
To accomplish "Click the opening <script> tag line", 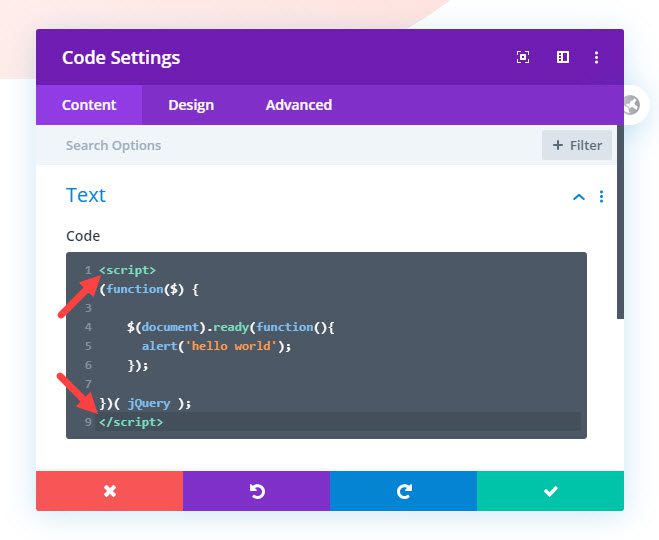I will [127, 270].
